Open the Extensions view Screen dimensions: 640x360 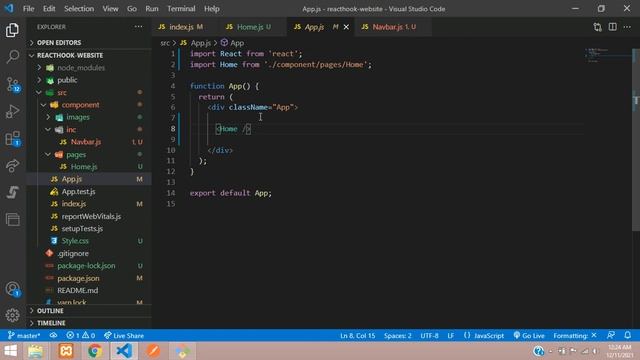tap(12, 138)
